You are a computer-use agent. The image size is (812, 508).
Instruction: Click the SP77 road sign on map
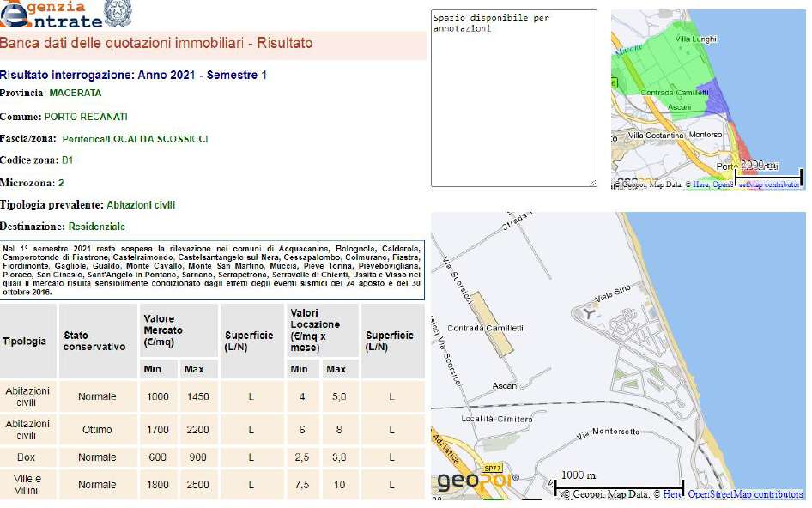click(x=491, y=468)
